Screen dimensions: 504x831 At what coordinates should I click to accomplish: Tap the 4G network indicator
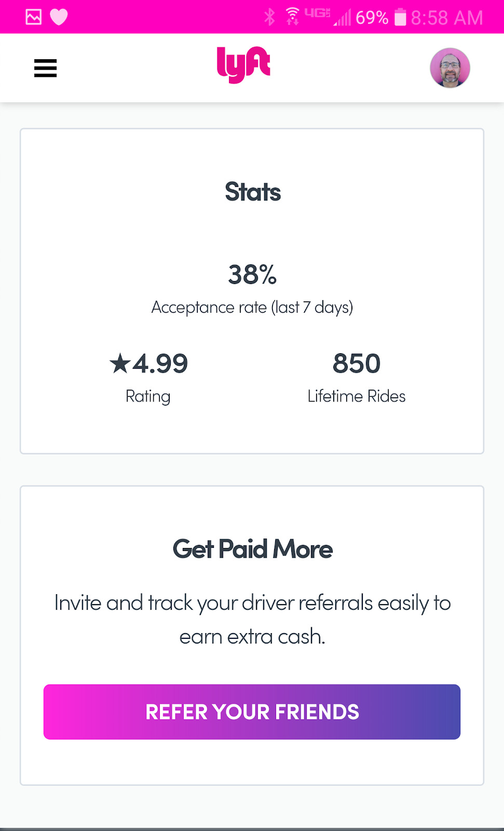[x=317, y=14]
